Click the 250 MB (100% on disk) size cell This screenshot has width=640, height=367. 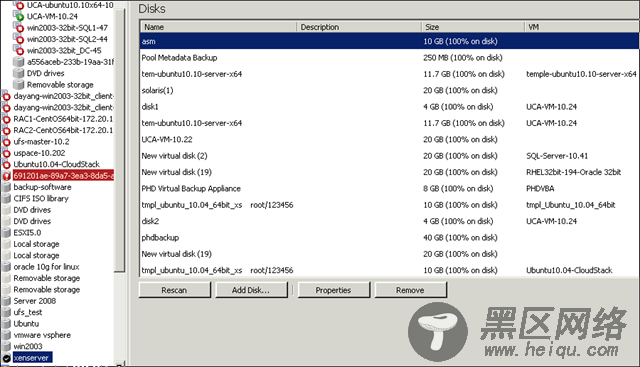pyautogui.click(x=463, y=58)
